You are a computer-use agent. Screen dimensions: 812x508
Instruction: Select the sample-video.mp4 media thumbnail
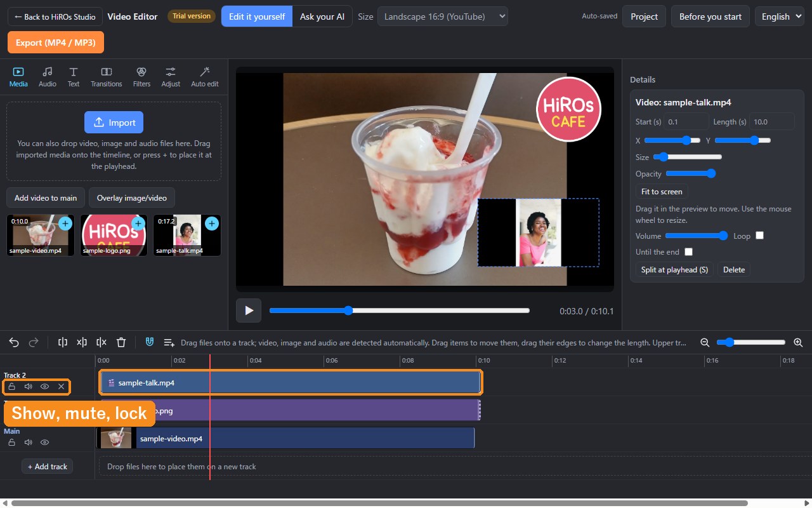pyautogui.click(x=41, y=236)
